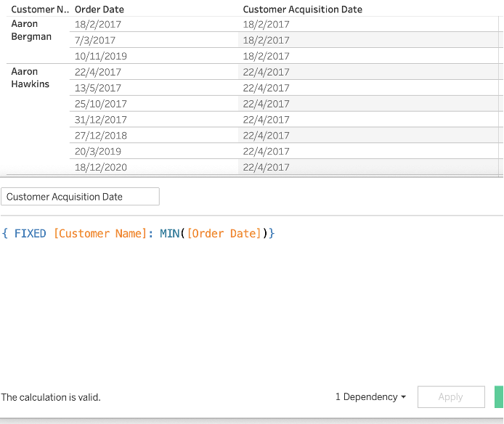Click the green OK button edge
Screen dimensions: 504x424
(x=500, y=397)
